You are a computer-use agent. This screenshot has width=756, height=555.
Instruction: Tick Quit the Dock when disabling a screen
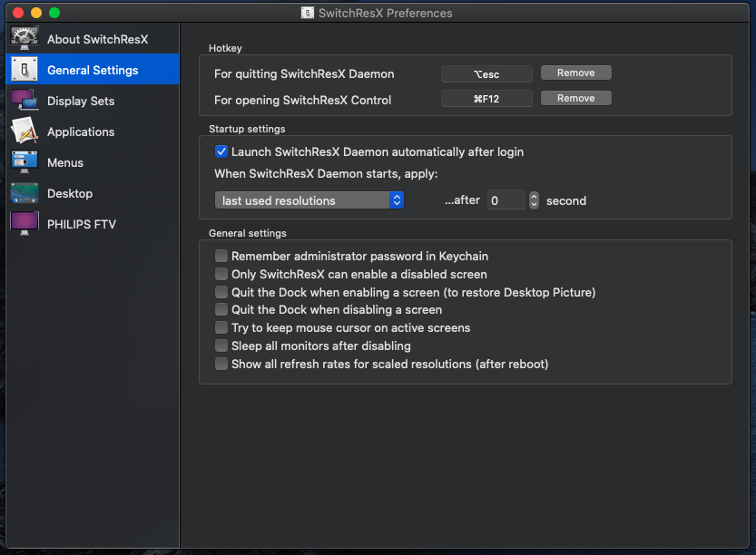221,309
